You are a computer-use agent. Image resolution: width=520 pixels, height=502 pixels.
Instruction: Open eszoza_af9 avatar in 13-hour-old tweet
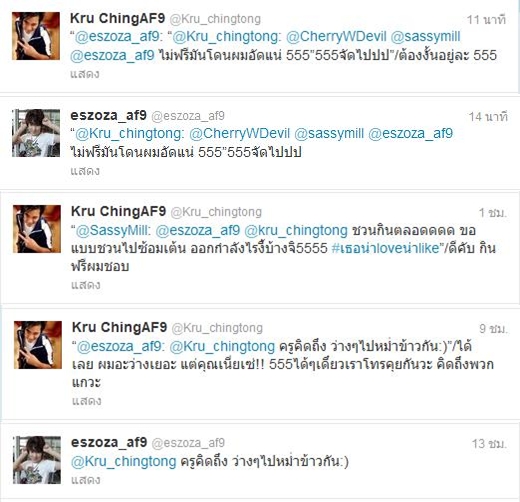point(37,460)
